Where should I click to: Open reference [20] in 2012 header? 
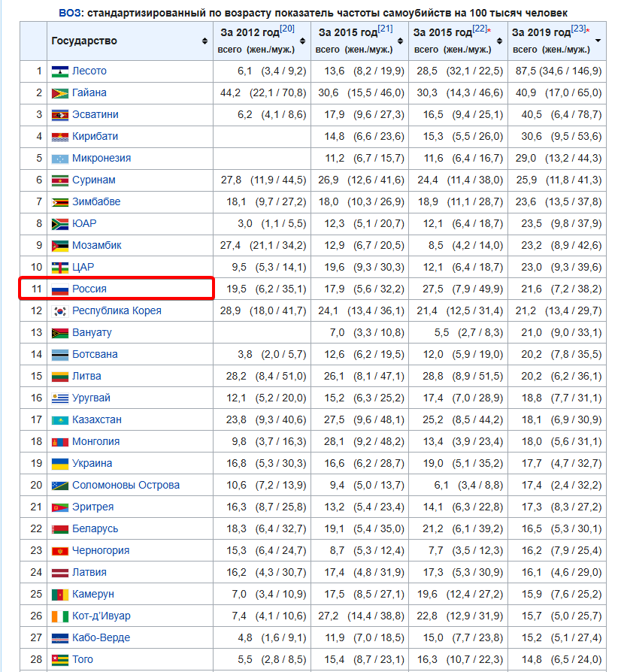(286, 29)
